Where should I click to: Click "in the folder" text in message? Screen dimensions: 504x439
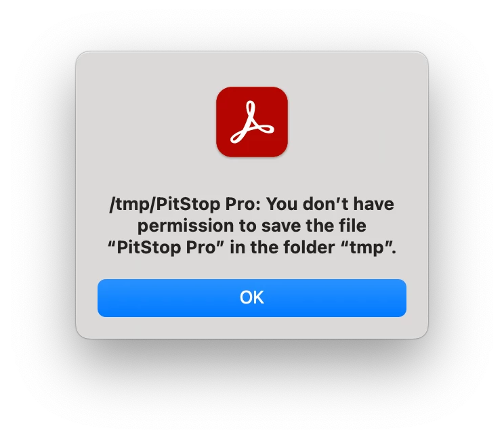[282, 247]
